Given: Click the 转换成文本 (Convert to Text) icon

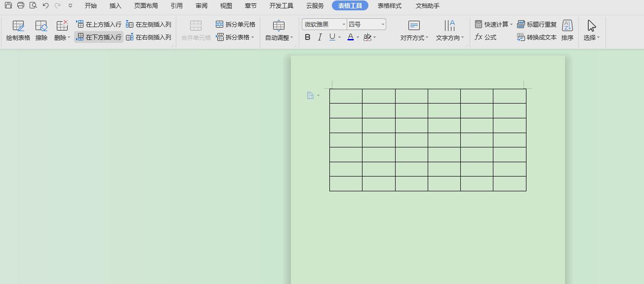Looking at the screenshot, I should (536, 37).
